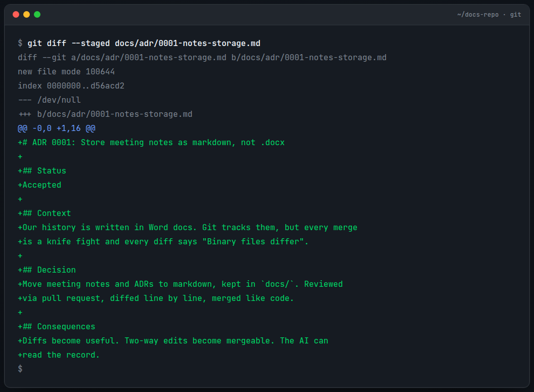Image resolution: width=534 pixels, height=392 pixels.
Task: Click the '+## Consequences' heading line
Action: [x=57, y=327]
